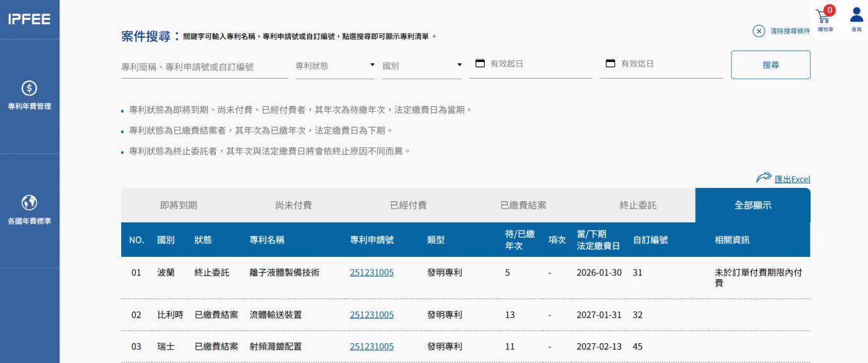
Task: Open the shopping cart icon
Action: point(825,15)
